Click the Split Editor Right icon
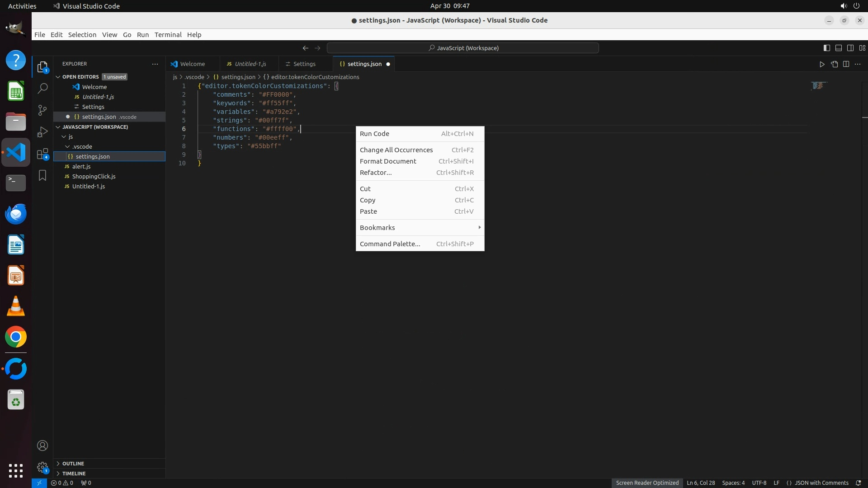Image resolution: width=868 pixels, height=488 pixels. (846, 64)
